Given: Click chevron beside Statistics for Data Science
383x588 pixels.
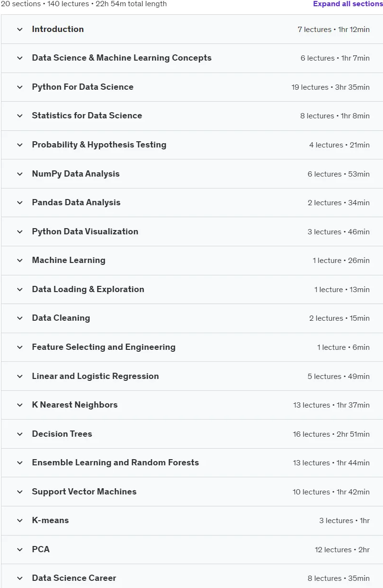Looking at the screenshot, I should (x=20, y=116).
